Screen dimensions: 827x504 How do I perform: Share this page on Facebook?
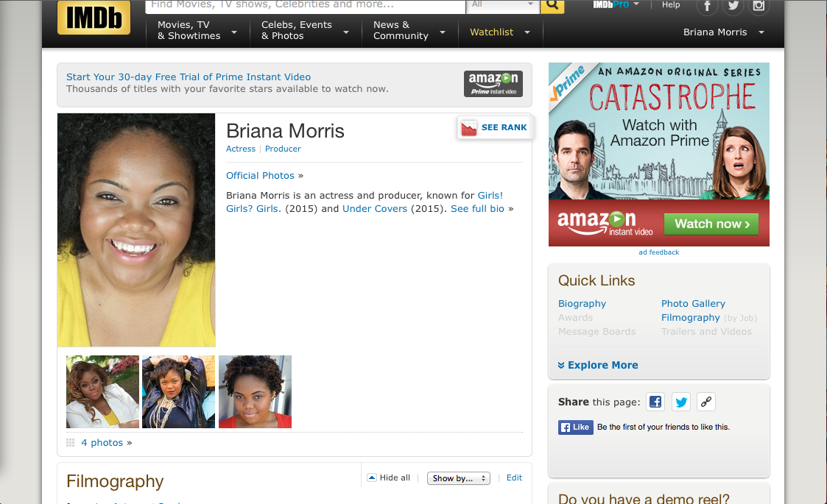coord(655,402)
